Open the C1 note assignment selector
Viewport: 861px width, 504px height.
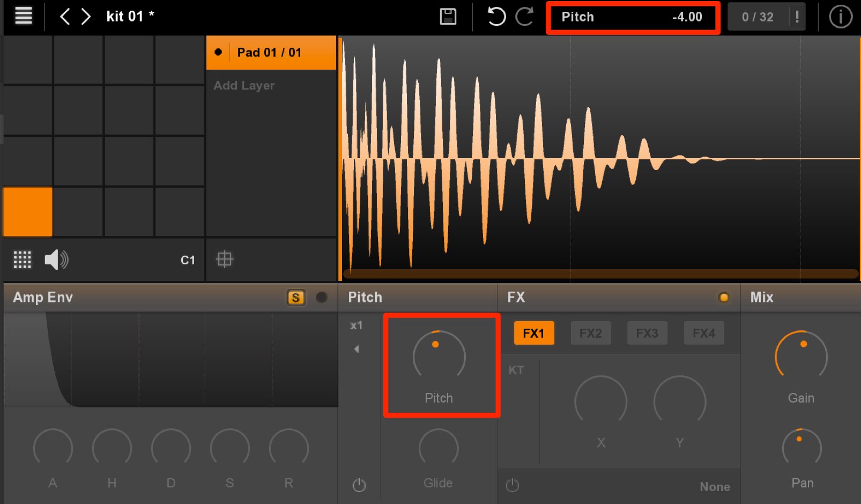[188, 260]
